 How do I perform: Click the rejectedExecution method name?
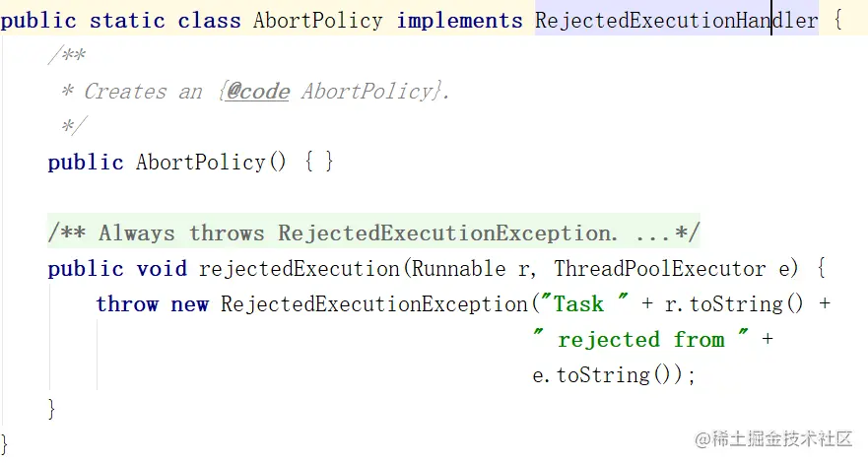299,269
